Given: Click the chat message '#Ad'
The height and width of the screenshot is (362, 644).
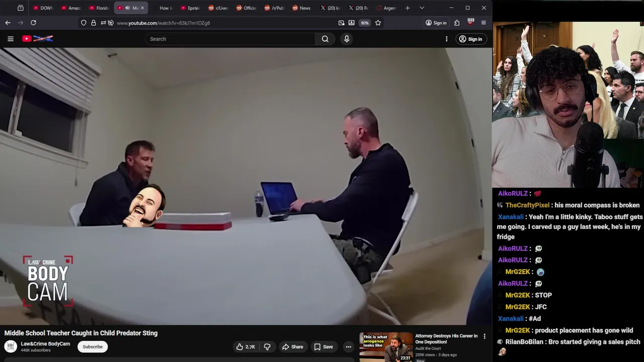Looking at the screenshot, I should [534, 319].
